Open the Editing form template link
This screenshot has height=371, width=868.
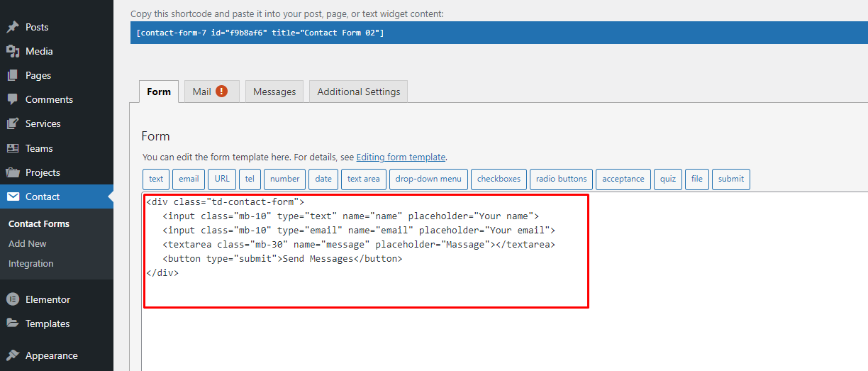(x=401, y=157)
